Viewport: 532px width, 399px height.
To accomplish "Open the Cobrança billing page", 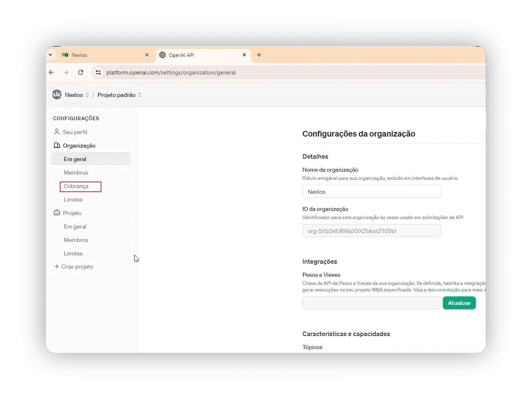I will pyautogui.click(x=76, y=186).
